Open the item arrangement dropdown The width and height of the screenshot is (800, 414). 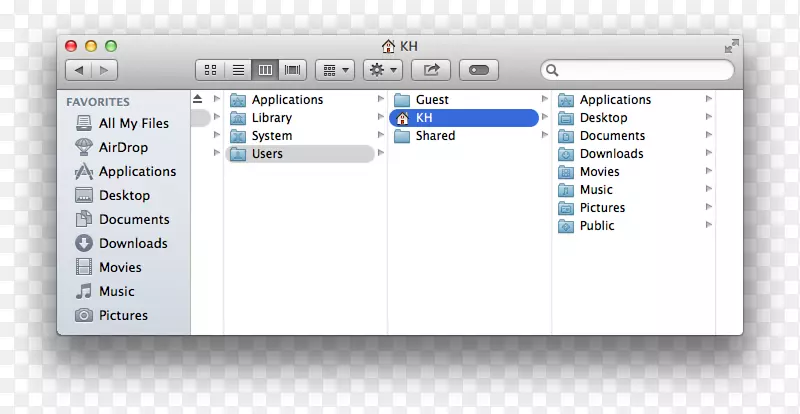pyautogui.click(x=335, y=70)
